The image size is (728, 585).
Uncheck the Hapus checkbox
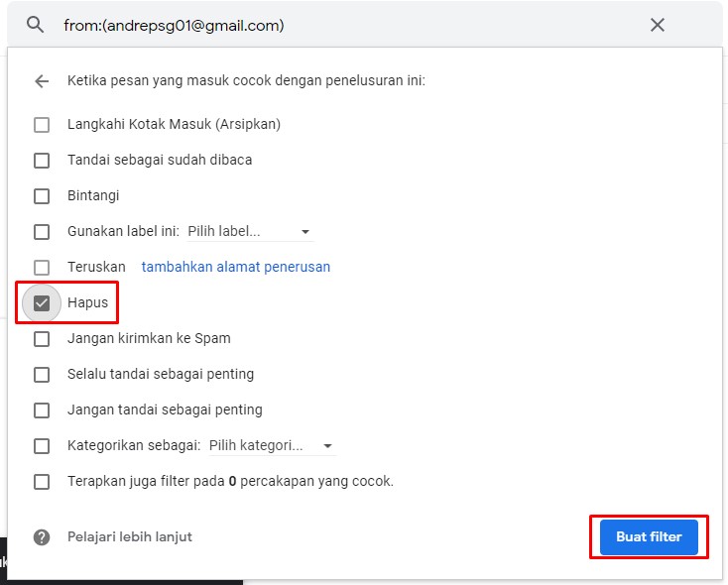[x=42, y=303]
